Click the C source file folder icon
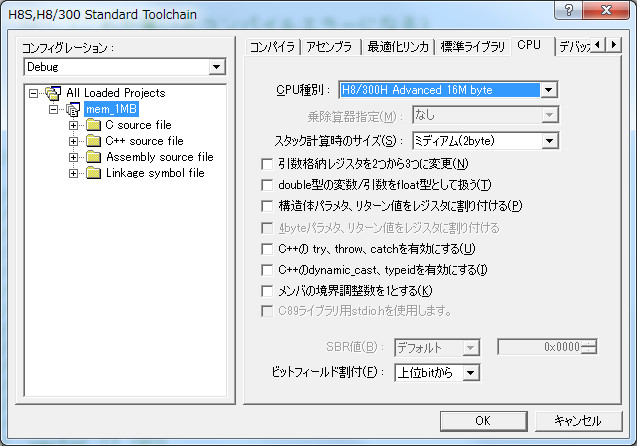 tap(93, 125)
